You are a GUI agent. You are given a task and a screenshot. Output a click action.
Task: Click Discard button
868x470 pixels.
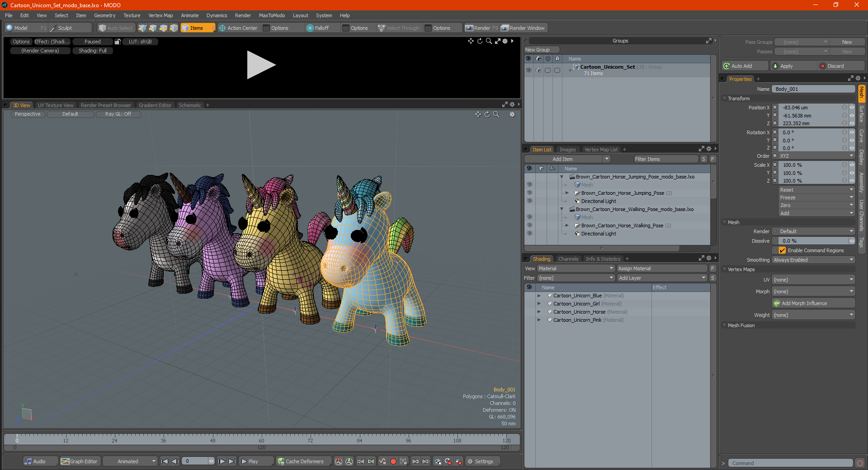pyautogui.click(x=841, y=66)
